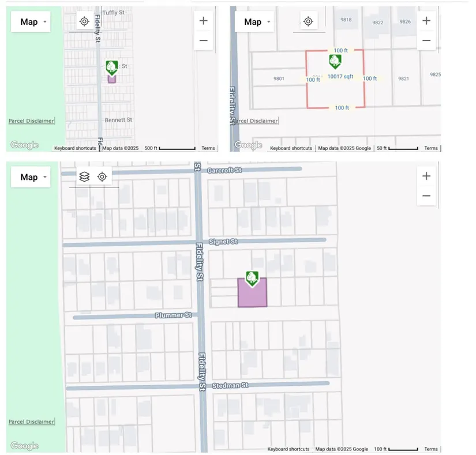Expand Map type dropdown in top-left map
476x455 pixels.
point(31,22)
